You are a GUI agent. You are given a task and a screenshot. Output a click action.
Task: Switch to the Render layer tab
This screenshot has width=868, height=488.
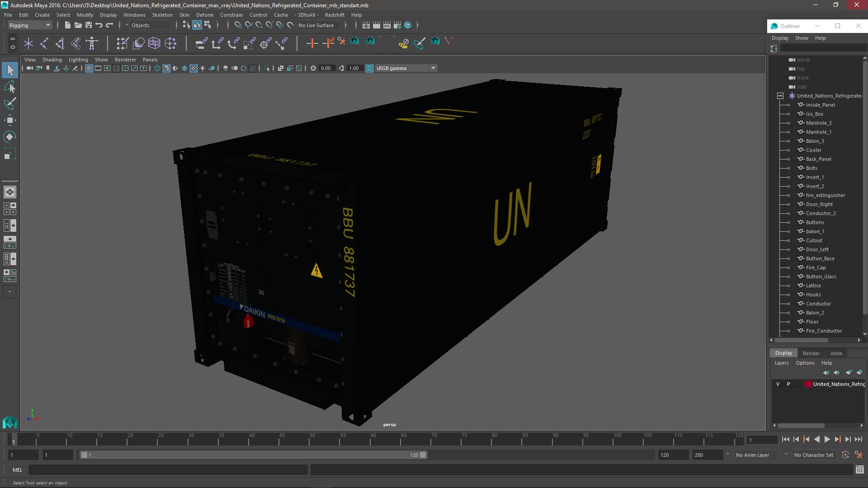pyautogui.click(x=811, y=353)
